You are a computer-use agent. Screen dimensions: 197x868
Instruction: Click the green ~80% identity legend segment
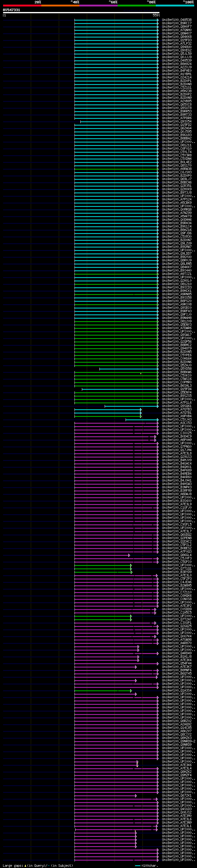click(x=136, y=6)
